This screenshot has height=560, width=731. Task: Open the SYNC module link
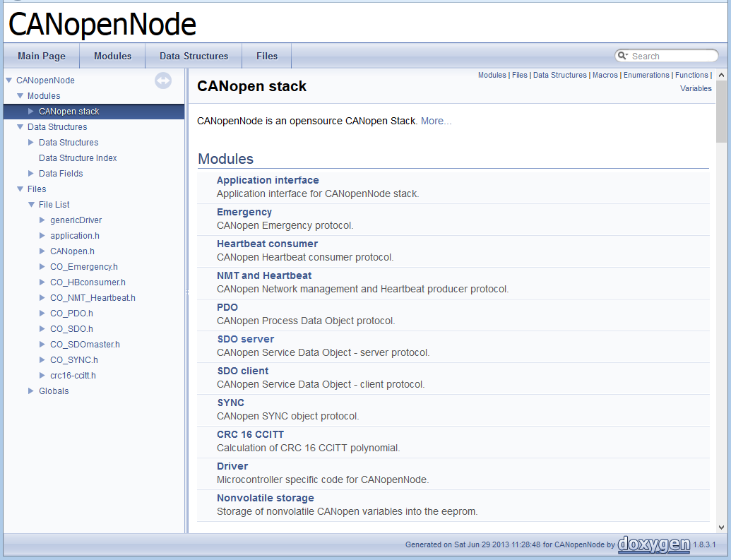pos(230,403)
